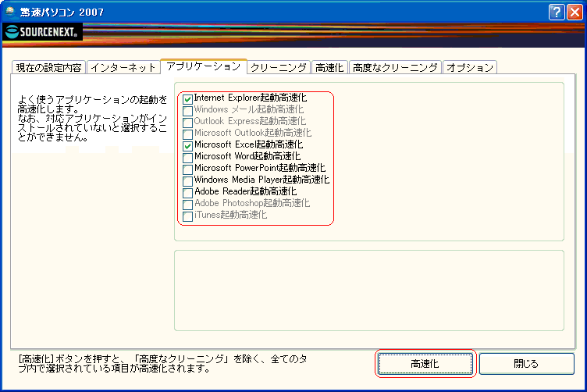Enable Adobe Reader起動高速化 checkbox
The image size is (587, 392).
coord(187,193)
